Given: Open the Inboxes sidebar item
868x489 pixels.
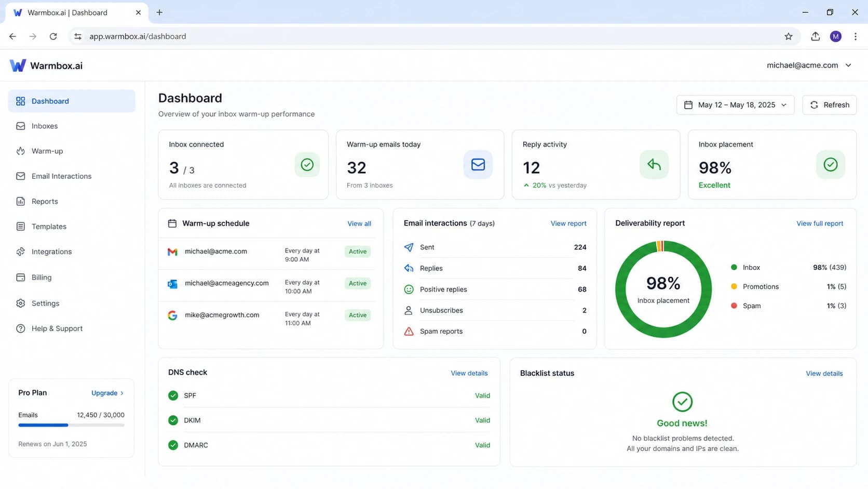Looking at the screenshot, I should point(72,126).
